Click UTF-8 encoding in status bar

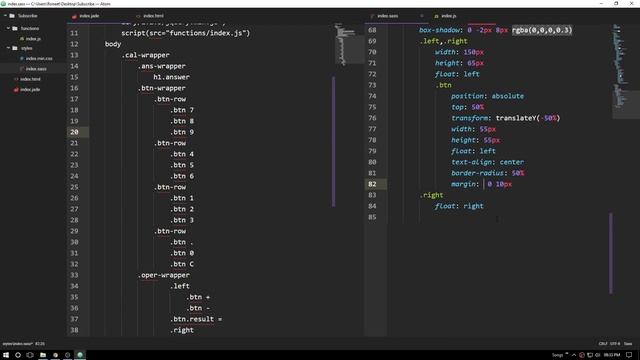[615, 344]
